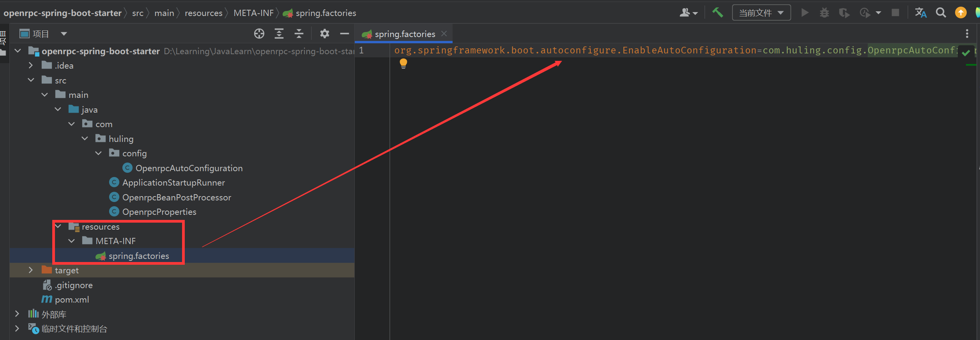Image resolution: width=980 pixels, height=340 pixels.
Task: Expand the .idea folder
Action: coord(31,65)
